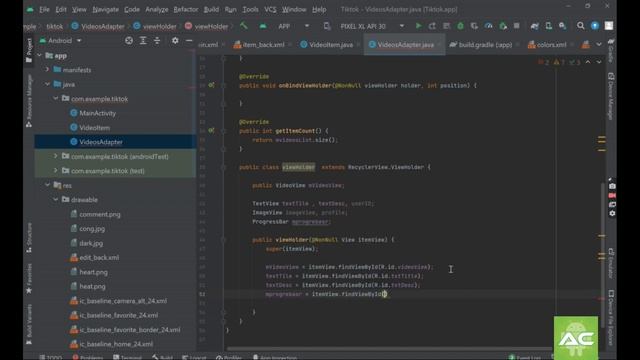Open the search everywhere magnifier

580,26
